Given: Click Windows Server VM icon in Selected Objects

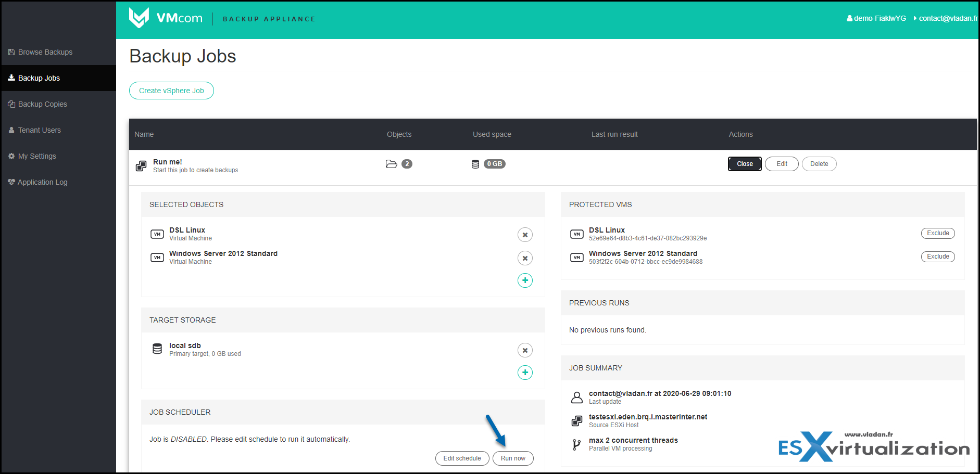Looking at the screenshot, I should (157, 258).
